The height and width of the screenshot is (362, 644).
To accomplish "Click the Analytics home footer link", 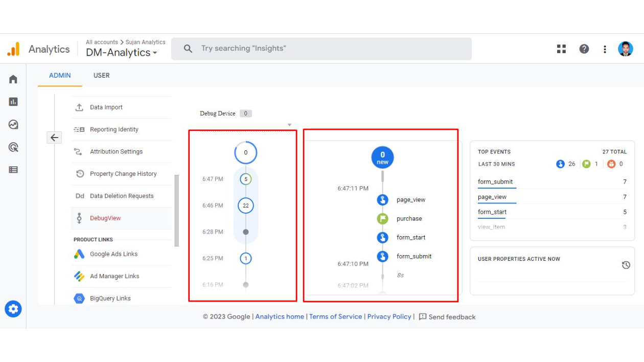I will pos(280,317).
